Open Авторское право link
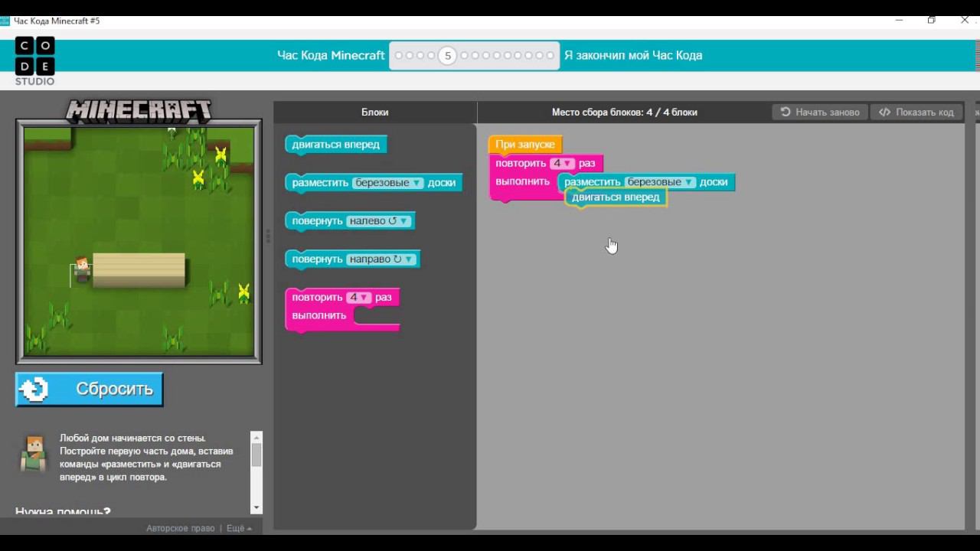 click(181, 528)
